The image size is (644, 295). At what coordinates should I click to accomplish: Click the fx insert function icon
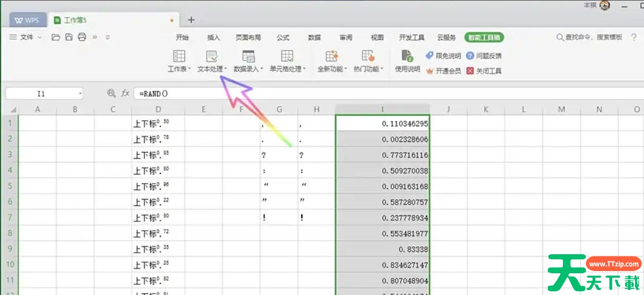click(125, 93)
